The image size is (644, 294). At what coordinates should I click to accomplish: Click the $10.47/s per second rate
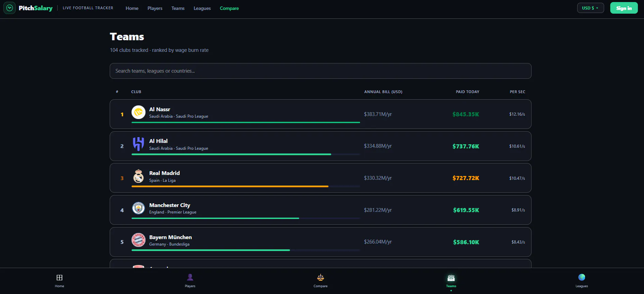[x=517, y=178]
